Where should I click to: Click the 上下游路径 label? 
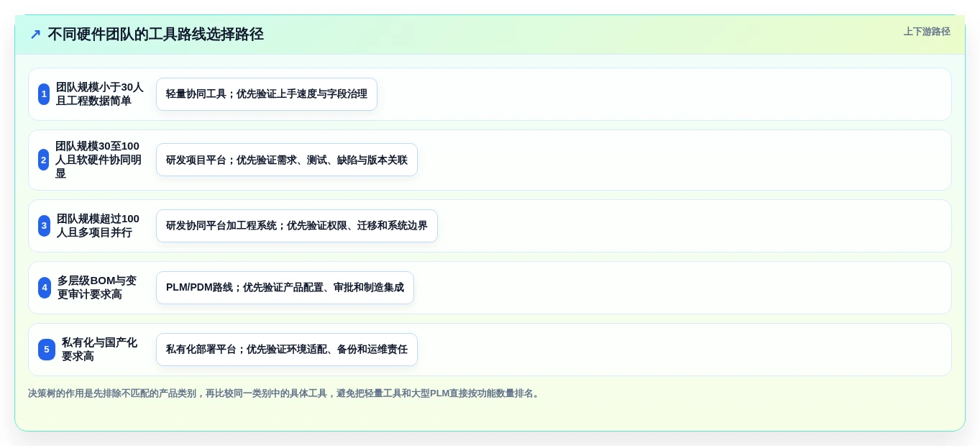pyautogui.click(x=927, y=32)
